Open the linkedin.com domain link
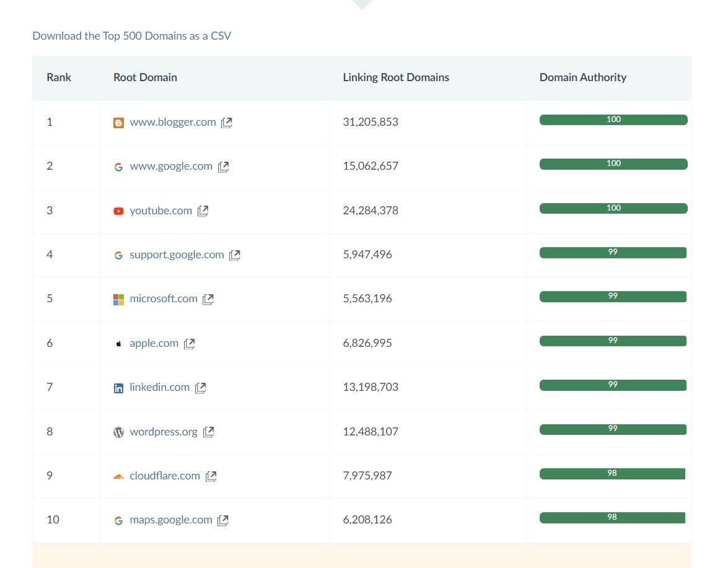Image resolution: width=728 pixels, height=568 pixels. coord(159,387)
